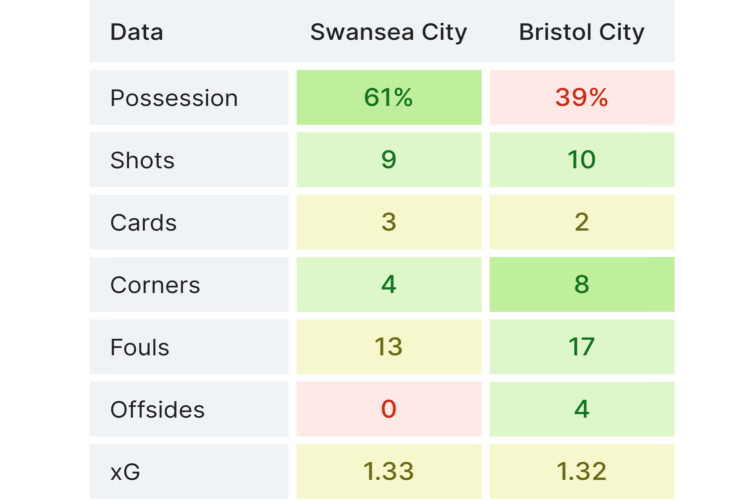
Task: Select the Swansea City column header
Action: 388,32
